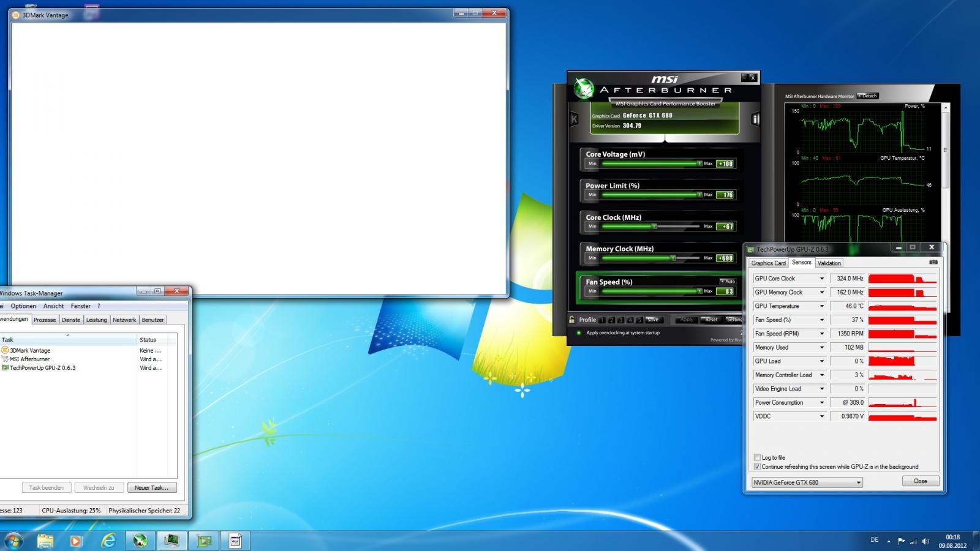Viewport: 980px width, 551px height.
Task: Expand the Memory Used sensor dropdown
Action: pyautogui.click(x=822, y=347)
